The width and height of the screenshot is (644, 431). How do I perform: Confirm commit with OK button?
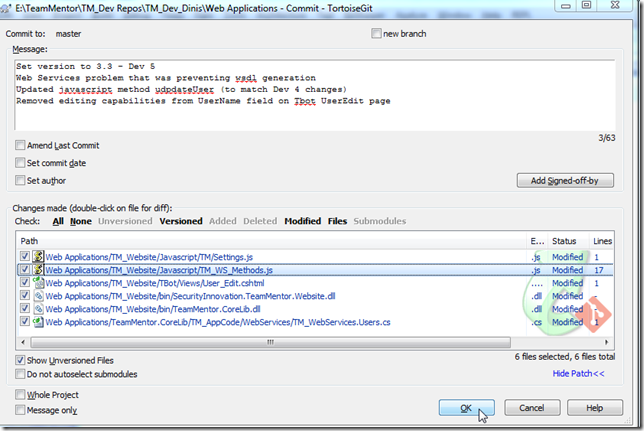[x=466, y=408]
